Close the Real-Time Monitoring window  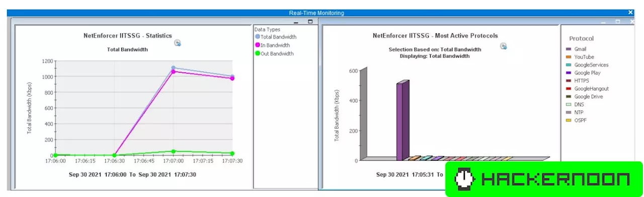click(x=630, y=13)
